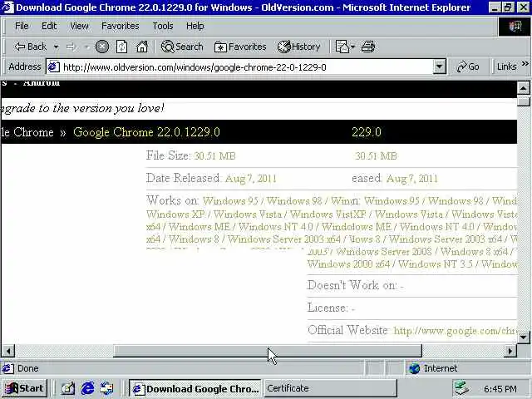Click the Windows Server 2008 link
The height and width of the screenshot is (399, 532).
(x=384, y=252)
